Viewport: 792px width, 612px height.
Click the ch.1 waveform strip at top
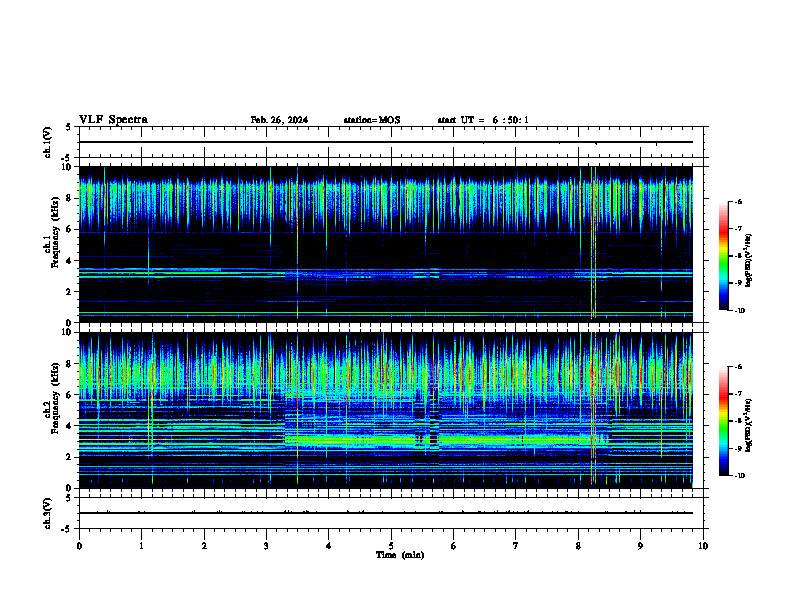(x=393, y=142)
